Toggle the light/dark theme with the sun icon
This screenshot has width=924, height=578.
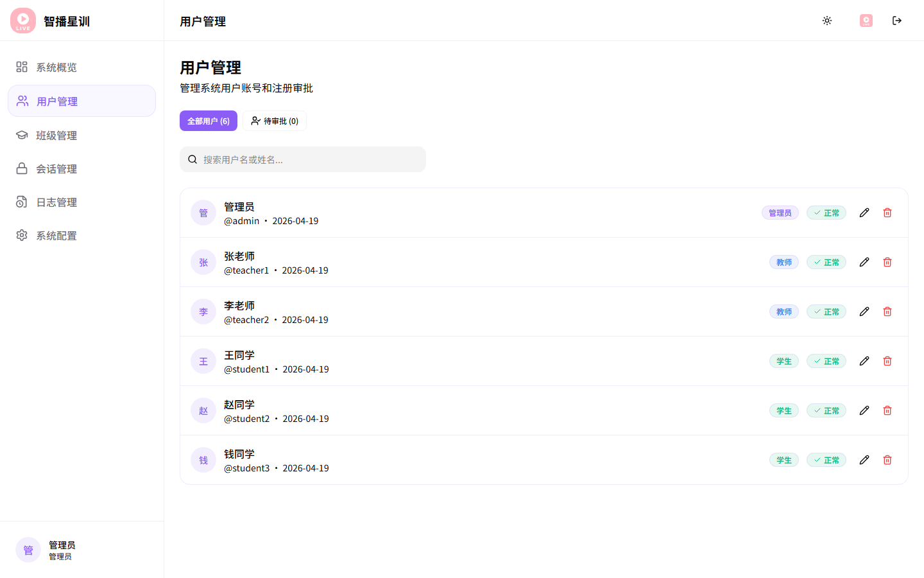point(827,21)
